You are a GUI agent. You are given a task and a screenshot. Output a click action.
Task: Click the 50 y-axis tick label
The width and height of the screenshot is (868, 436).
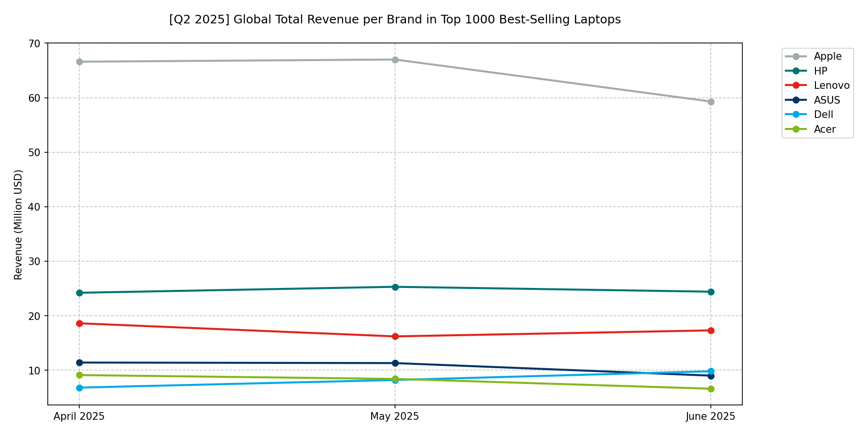coord(35,152)
